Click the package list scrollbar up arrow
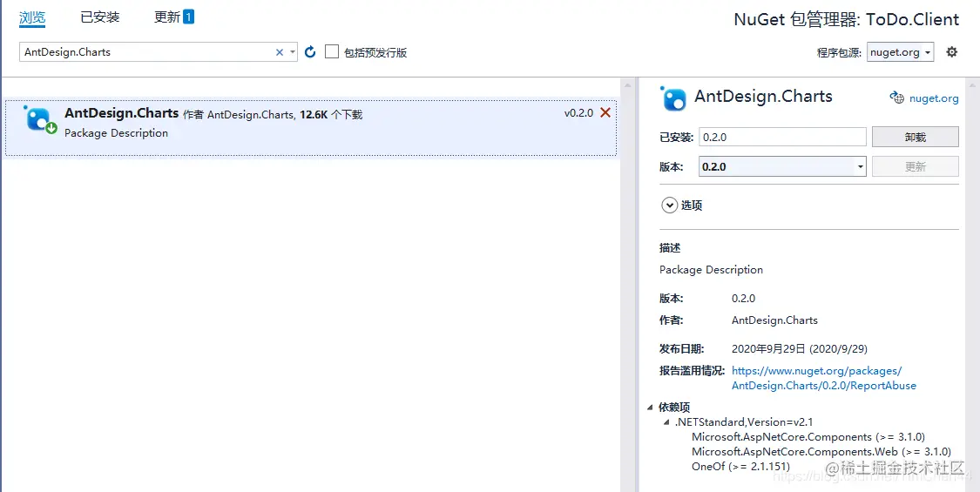 pyautogui.click(x=628, y=84)
